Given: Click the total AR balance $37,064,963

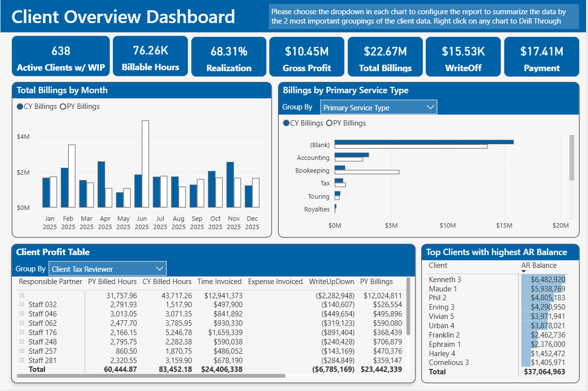Looking at the screenshot, I should (x=544, y=372).
